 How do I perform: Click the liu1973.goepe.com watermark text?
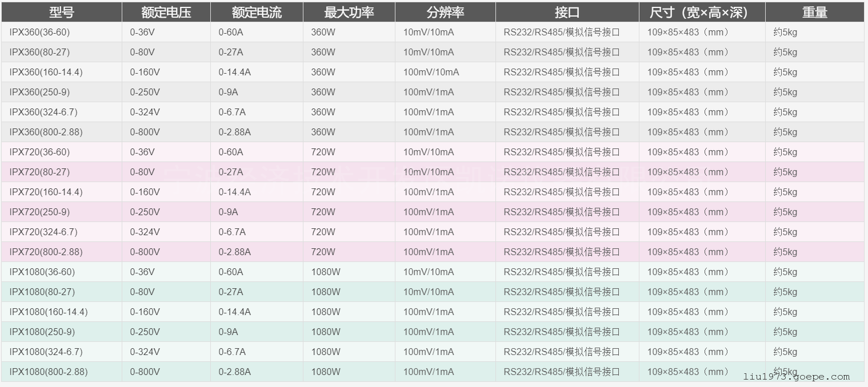click(x=796, y=377)
